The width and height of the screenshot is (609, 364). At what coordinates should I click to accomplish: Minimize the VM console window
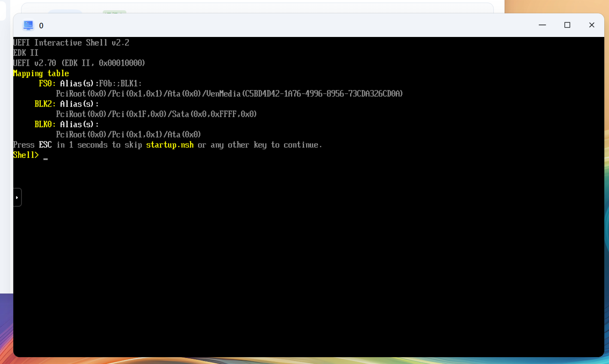point(542,25)
